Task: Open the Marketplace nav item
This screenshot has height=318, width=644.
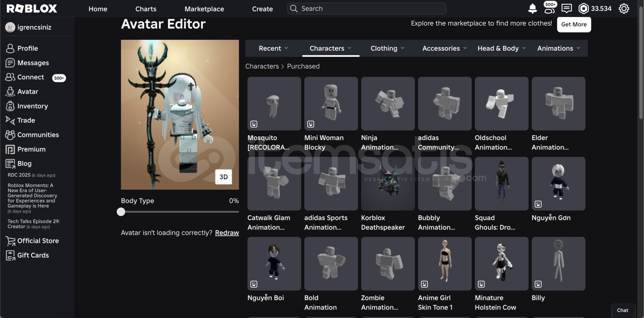Action: coord(204,9)
